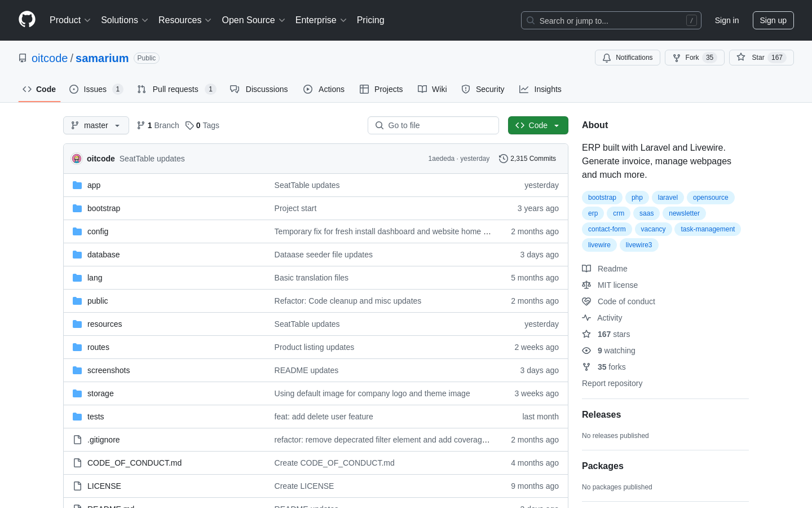
Task: Expand the Product menu
Action: pyautogui.click(x=70, y=20)
